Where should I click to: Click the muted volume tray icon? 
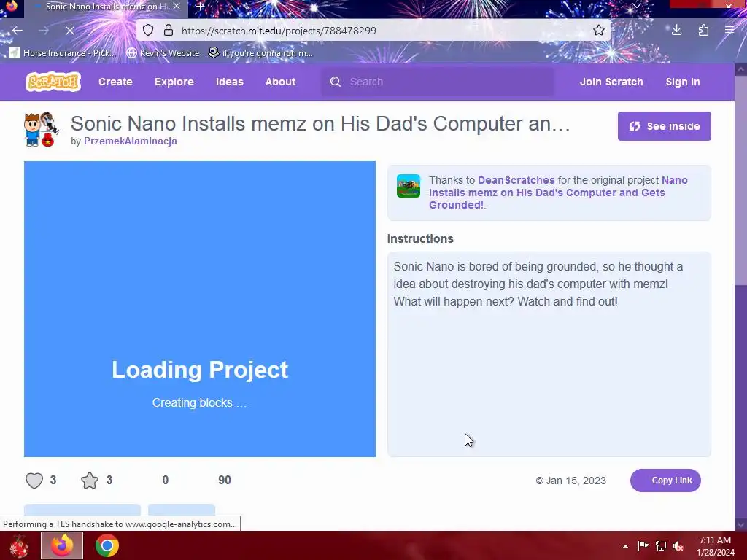pyautogui.click(x=678, y=546)
